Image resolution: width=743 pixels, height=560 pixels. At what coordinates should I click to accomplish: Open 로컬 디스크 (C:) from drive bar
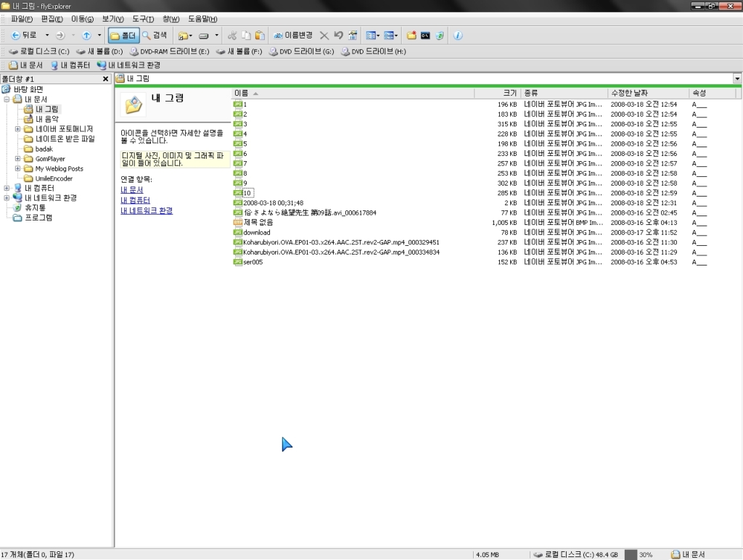(x=39, y=52)
